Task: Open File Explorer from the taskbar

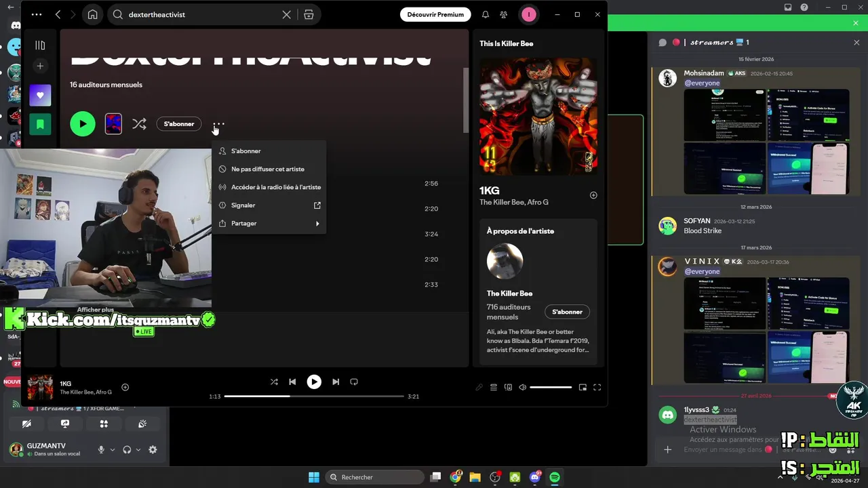Action: [x=475, y=477]
